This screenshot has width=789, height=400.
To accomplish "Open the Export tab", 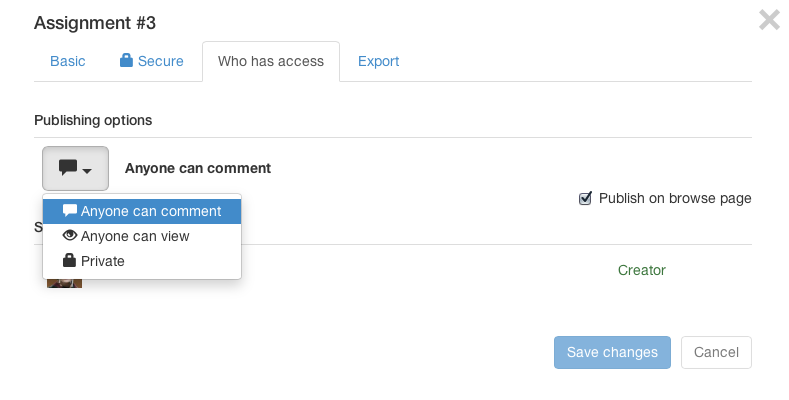I will [x=378, y=61].
